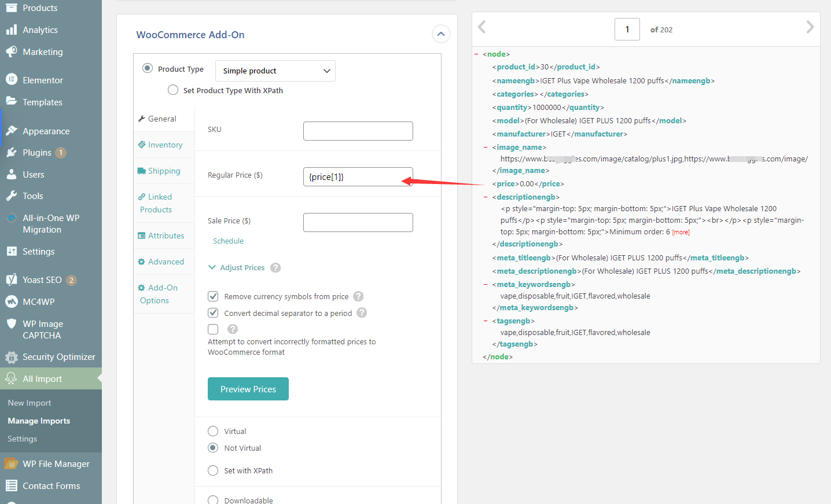
Task: Open Manage Imports submenu item
Action: (x=39, y=421)
